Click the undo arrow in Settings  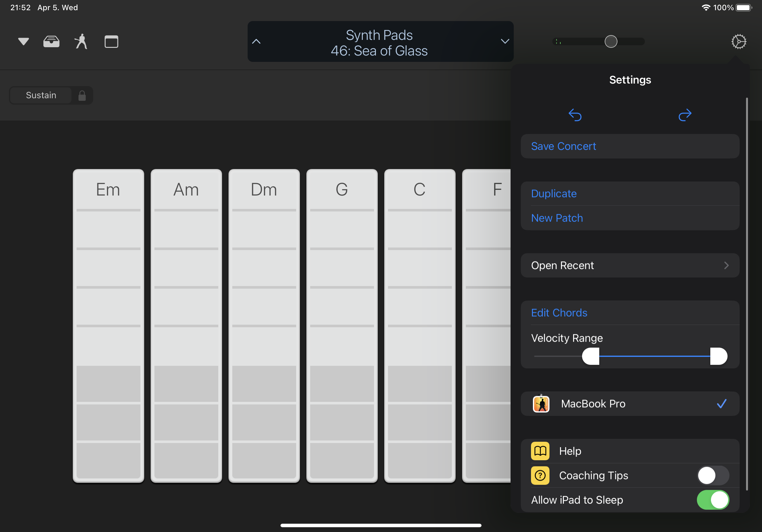[575, 115]
